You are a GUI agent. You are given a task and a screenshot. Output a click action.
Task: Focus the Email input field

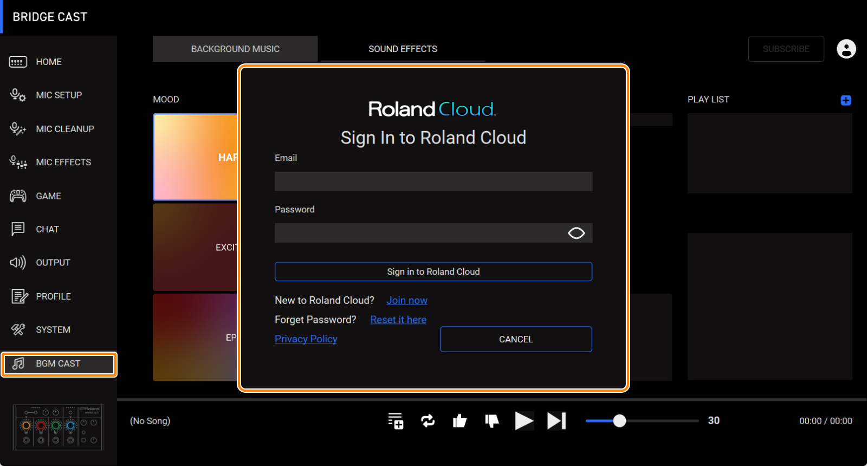(x=433, y=181)
